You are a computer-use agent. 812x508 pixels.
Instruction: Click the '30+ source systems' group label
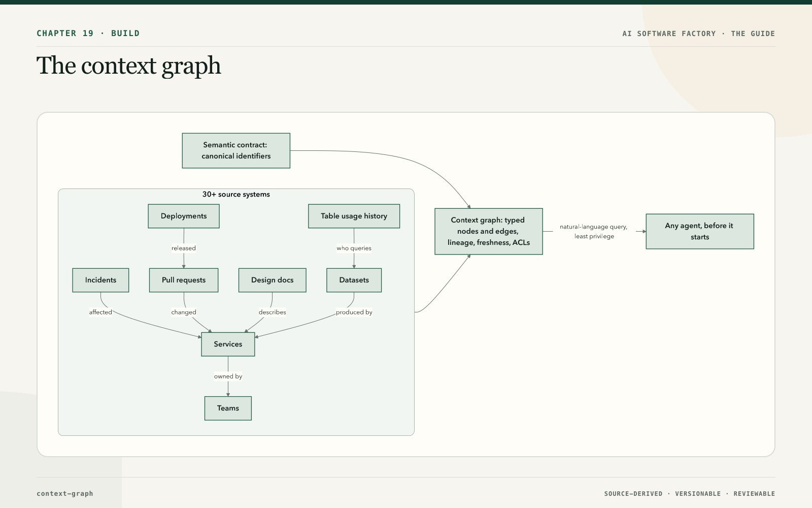[x=236, y=195]
